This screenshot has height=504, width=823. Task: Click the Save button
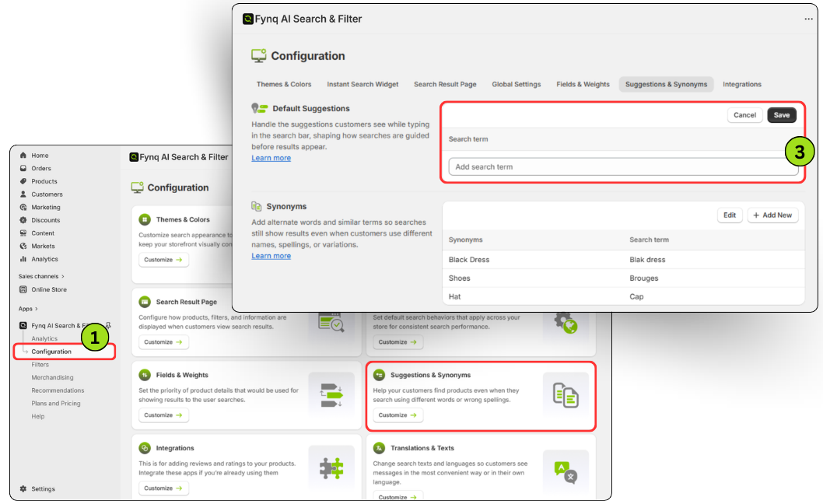(782, 115)
